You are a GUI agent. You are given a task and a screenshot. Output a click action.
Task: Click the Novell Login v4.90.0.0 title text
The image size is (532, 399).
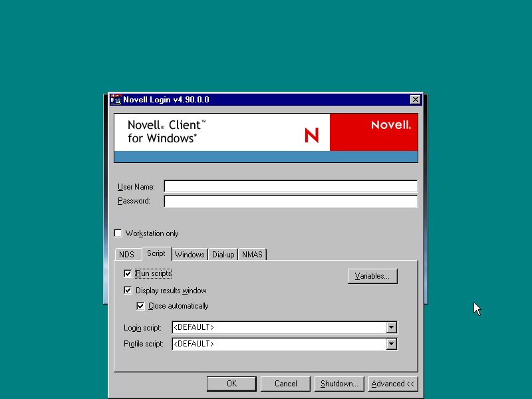166,100
